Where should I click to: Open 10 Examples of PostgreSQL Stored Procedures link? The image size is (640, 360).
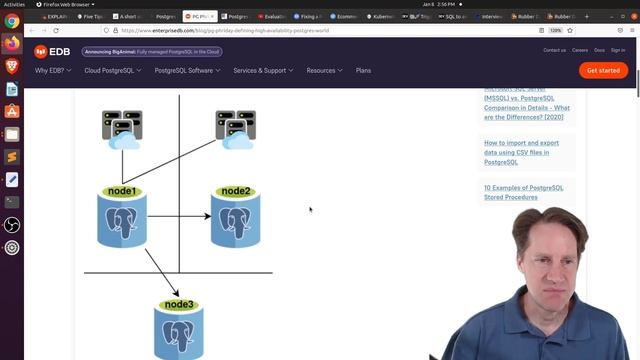click(523, 193)
